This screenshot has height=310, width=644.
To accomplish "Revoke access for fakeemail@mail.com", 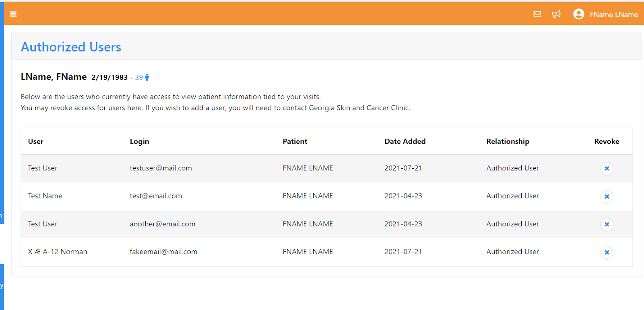I will coord(607,252).
